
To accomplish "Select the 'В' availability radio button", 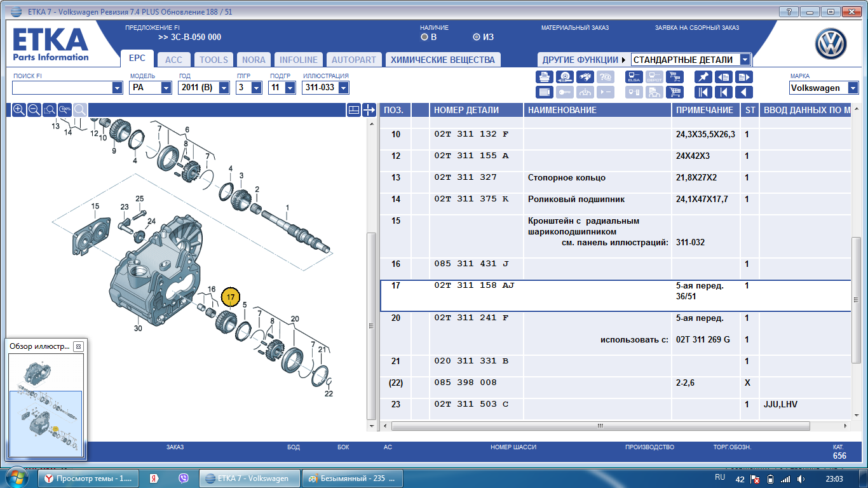I will (x=424, y=37).
